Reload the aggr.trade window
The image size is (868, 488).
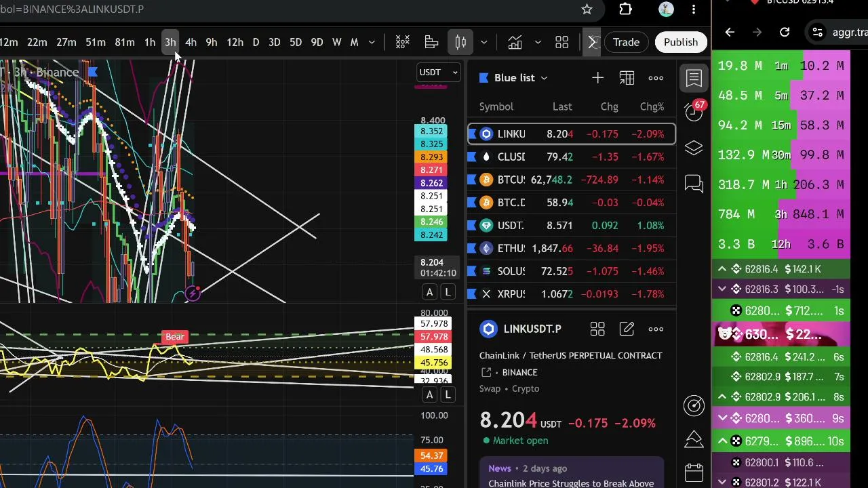pyautogui.click(x=785, y=32)
